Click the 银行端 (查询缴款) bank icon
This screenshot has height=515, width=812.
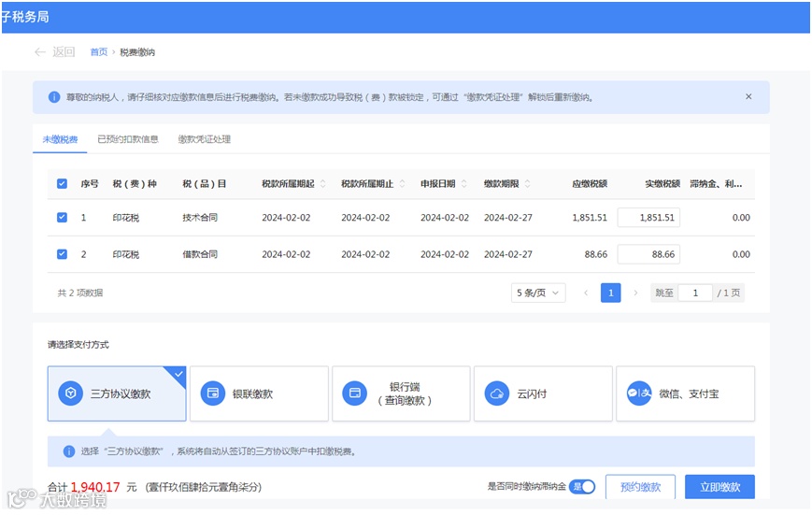click(355, 393)
